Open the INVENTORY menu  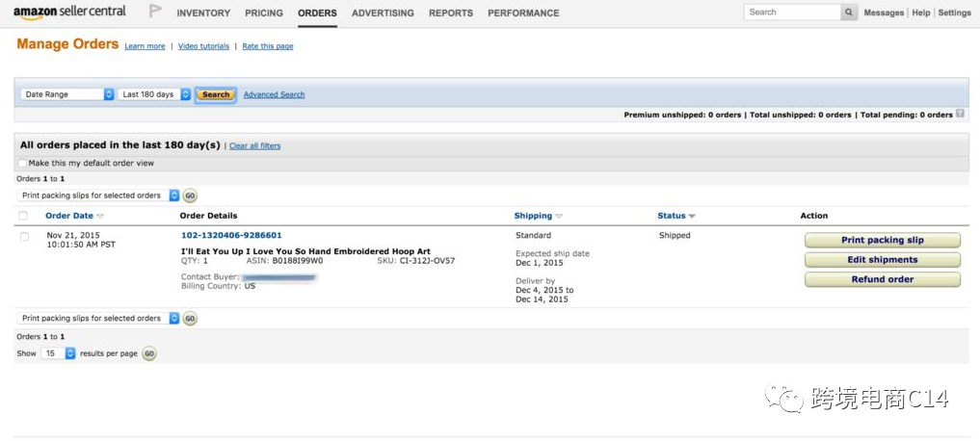coord(203,13)
